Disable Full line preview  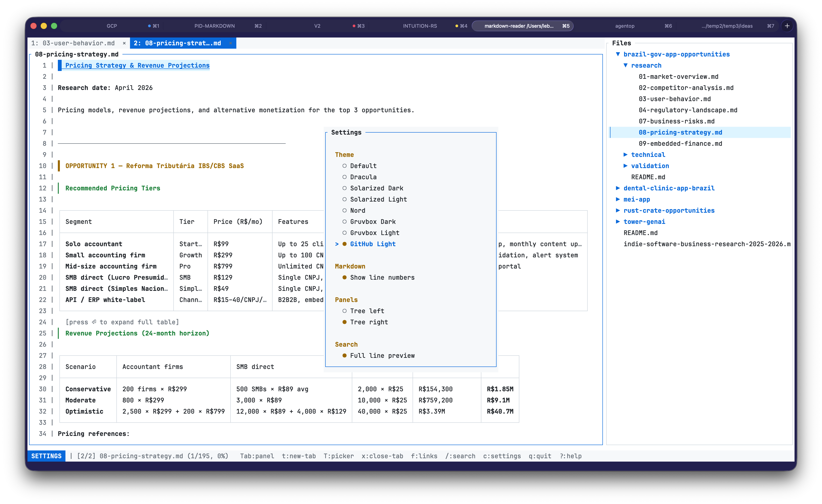(x=382, y=356)
